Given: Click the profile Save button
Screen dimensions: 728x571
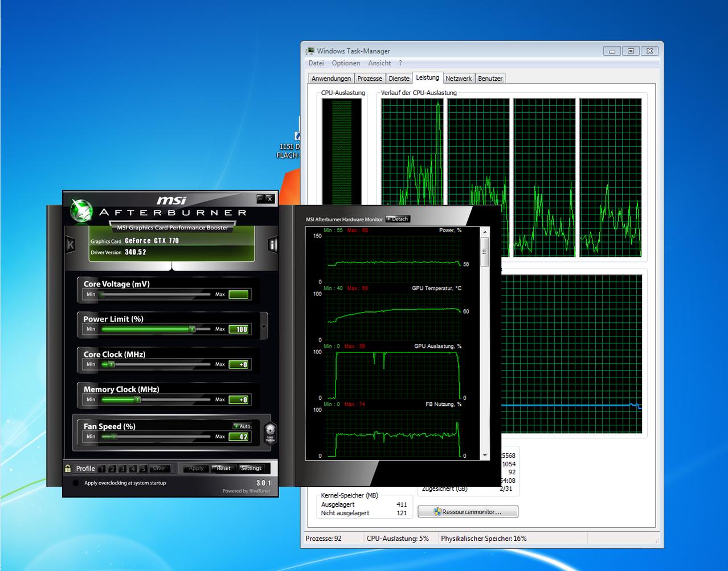Looking at the screenshot, I should [x=158, y=469].
